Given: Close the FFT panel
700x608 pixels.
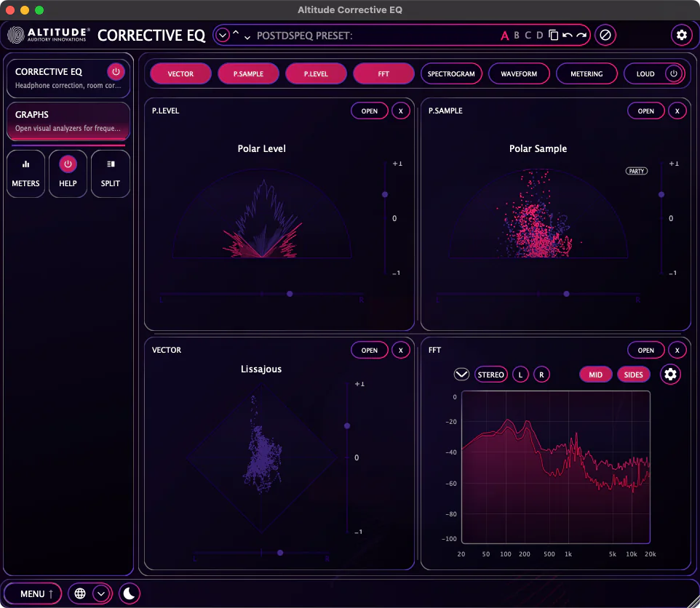Looking at the screenshot, I should click(677, 350).
